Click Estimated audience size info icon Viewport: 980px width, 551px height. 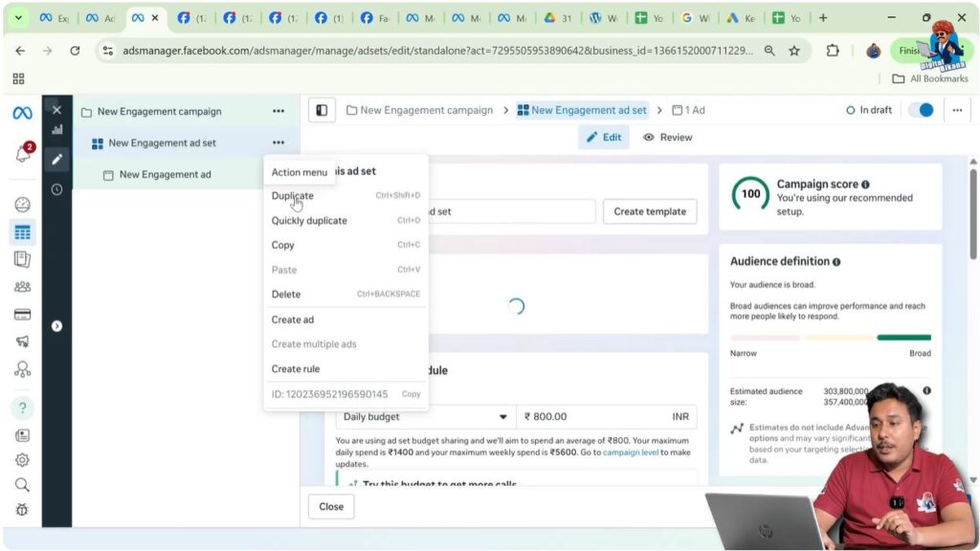click(926, 390)
